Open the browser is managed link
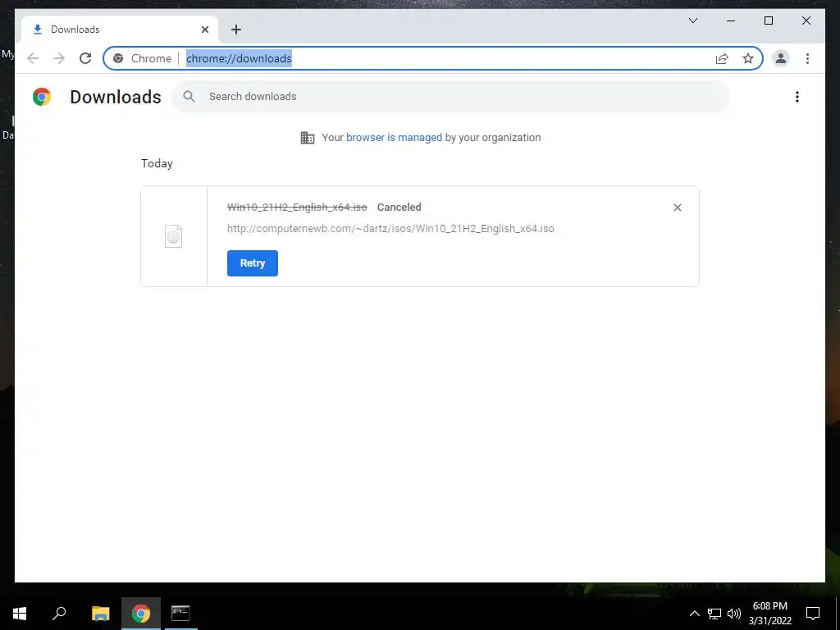Viewport: 840px width, 630px height. pyautogui.click(x=394, y=138)
